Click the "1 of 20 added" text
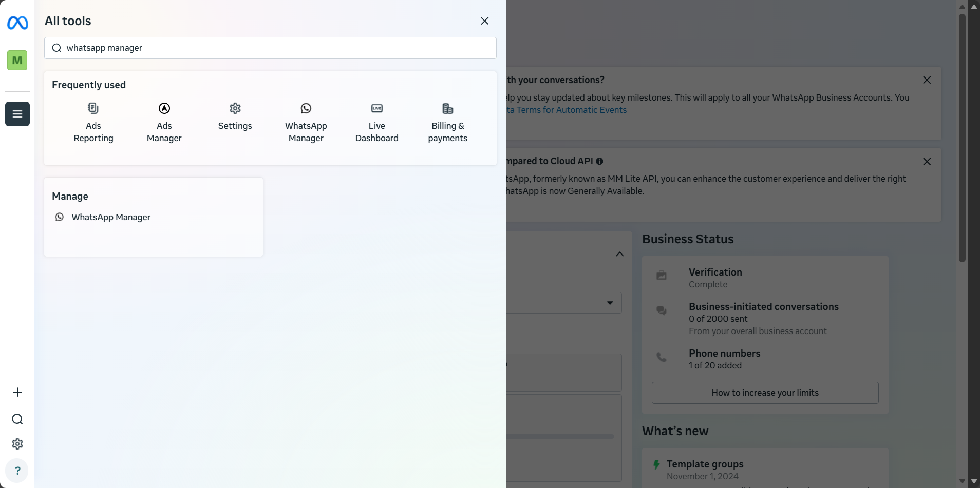Image resolution: width=980 pixels, height=488 pixels. (x=715, y=366)
